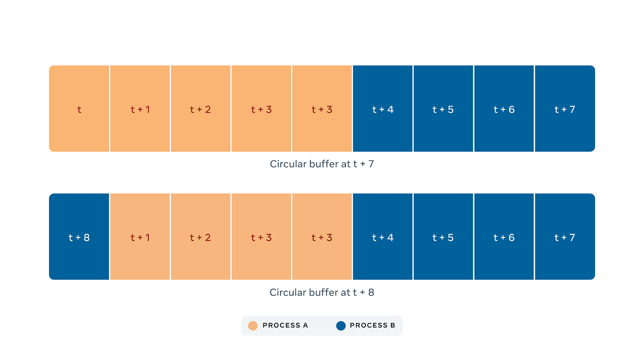Image resolution: width=644 pixels, height=362 pixels.
Task: Click "t + 6" cell in top buffer
Action: pos(504,109)
